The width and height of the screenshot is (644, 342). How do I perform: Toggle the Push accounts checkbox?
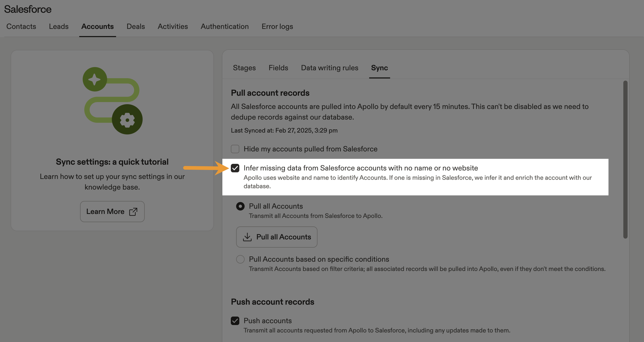coord(235,321)
